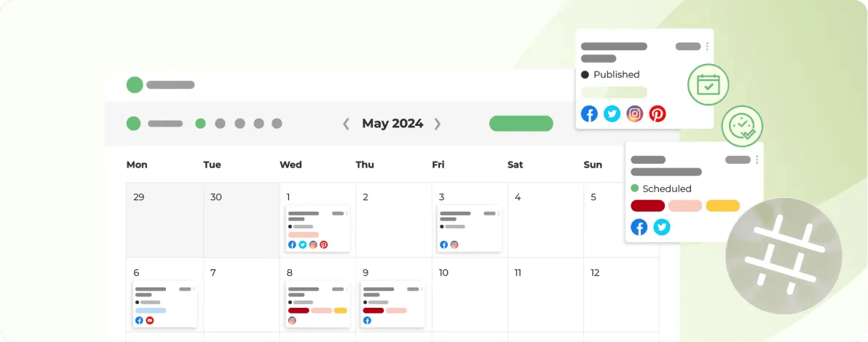Click the yellow tag on Scheduled card
Image resolution: width=868 pixels, height=342 pixels.
click(723, 206)
